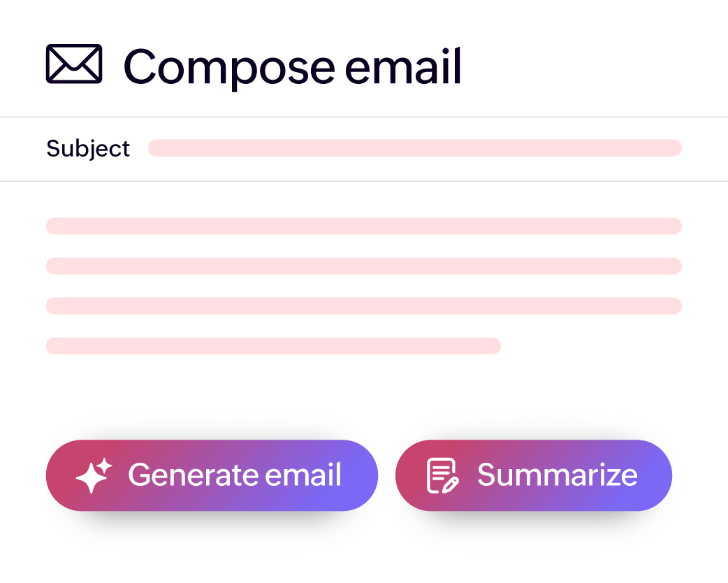Click the note-with-pencil summarize icon
Screen dimensions: 728x583
point(443,475)
